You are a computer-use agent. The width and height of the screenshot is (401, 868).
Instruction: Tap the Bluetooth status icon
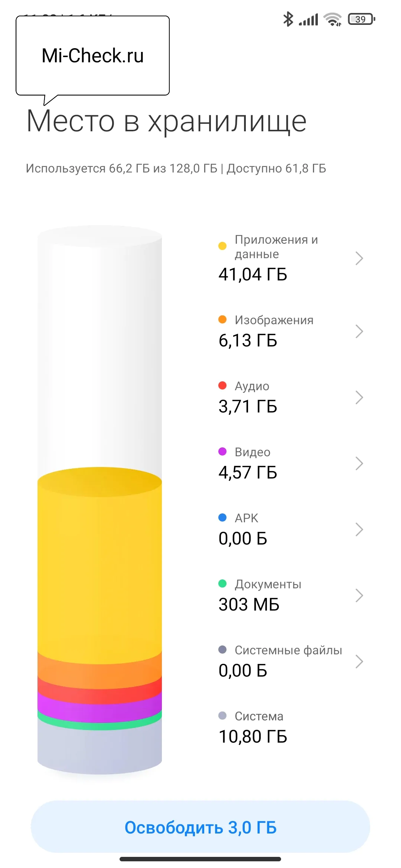point(288,19)
